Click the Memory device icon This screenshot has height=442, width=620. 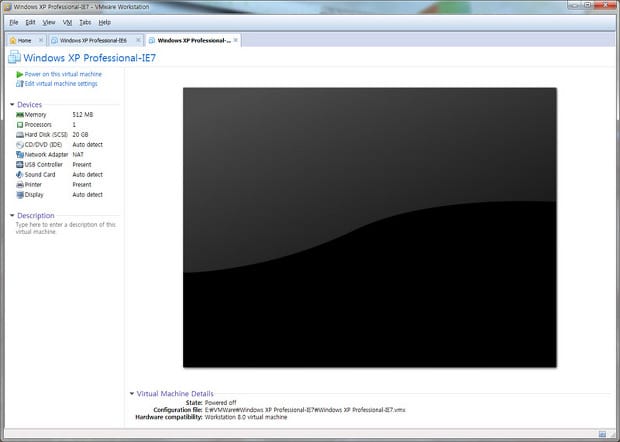point(19,115)
